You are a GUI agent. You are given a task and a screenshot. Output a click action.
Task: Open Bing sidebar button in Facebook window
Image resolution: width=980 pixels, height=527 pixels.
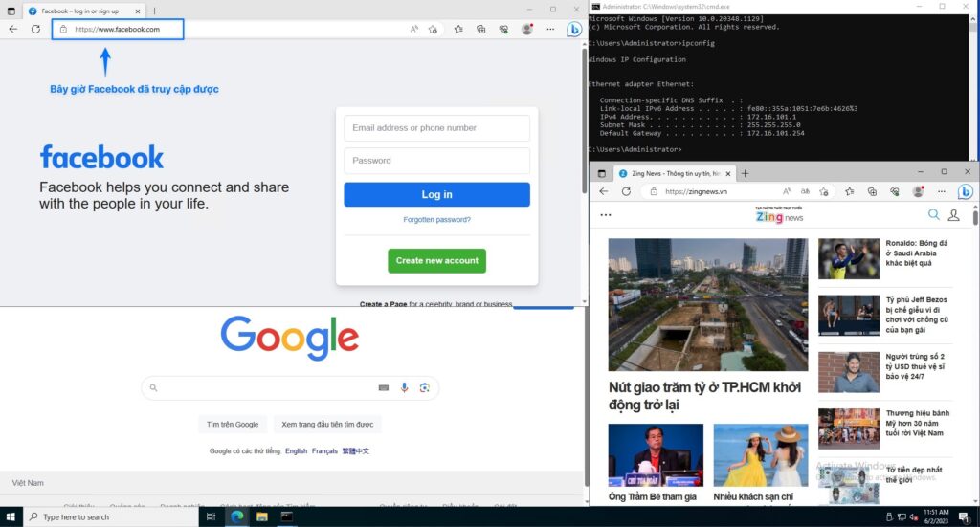574,30
